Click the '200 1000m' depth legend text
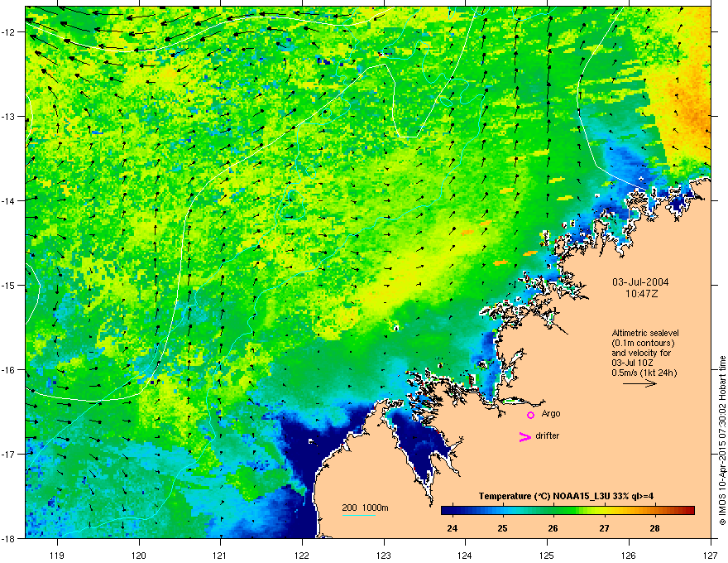 (365, 508)
